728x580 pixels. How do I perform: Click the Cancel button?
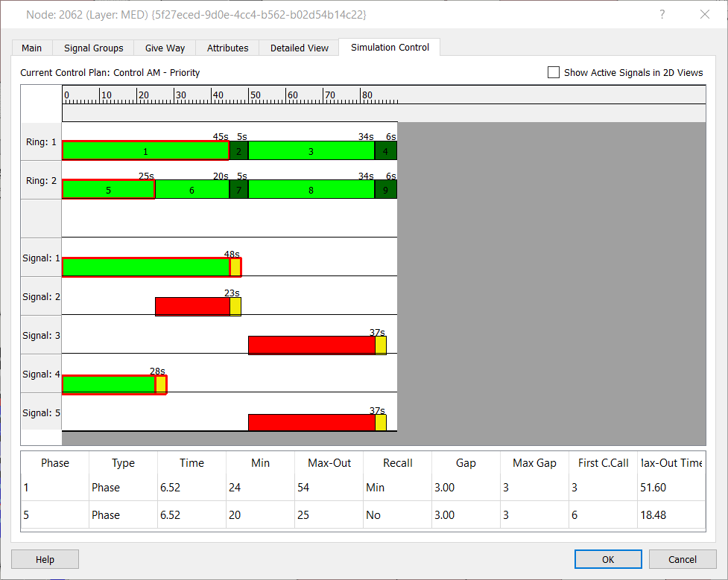click(x=683, y=559)
